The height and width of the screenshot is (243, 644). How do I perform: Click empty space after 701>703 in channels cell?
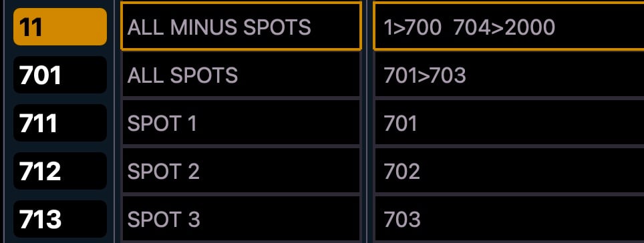554,75
